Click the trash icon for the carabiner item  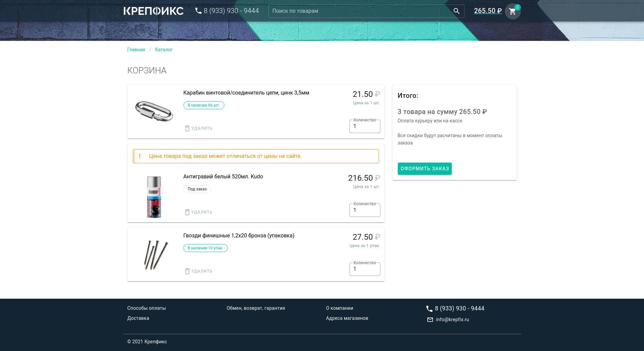tap(187, 128)
